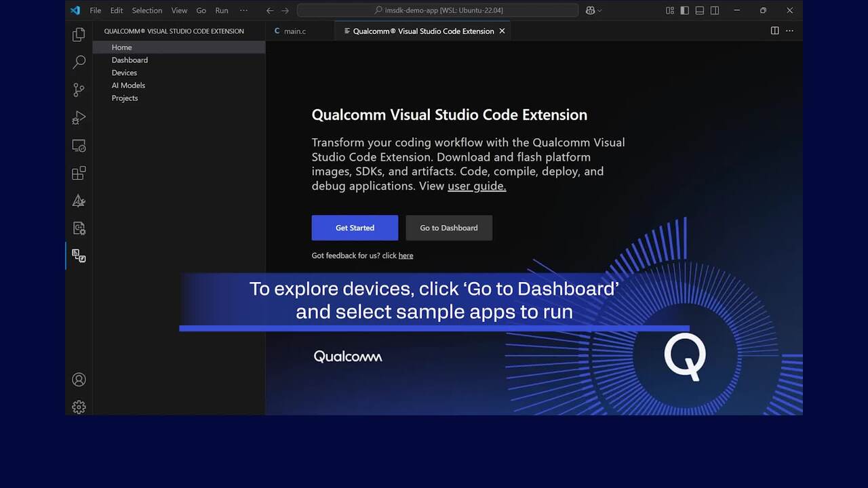The height and width of the screenshot is (488, 868).
Task: Toggle the primary side bar visibility
Action: tap(685, 10)
